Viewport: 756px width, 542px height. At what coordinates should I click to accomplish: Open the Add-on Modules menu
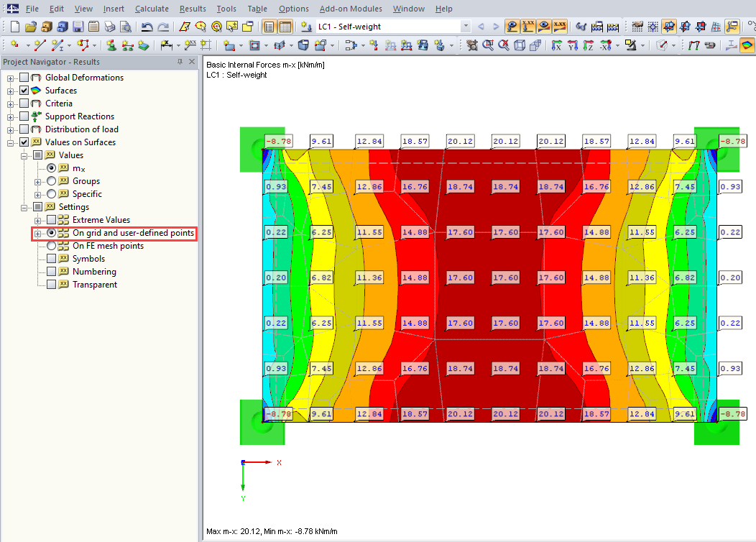[351, 9]
